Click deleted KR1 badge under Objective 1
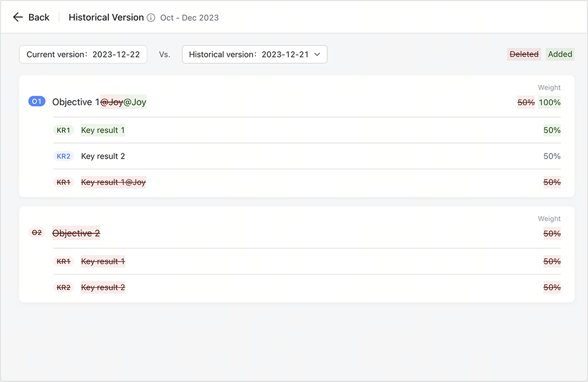 click(x=63, y=182)
